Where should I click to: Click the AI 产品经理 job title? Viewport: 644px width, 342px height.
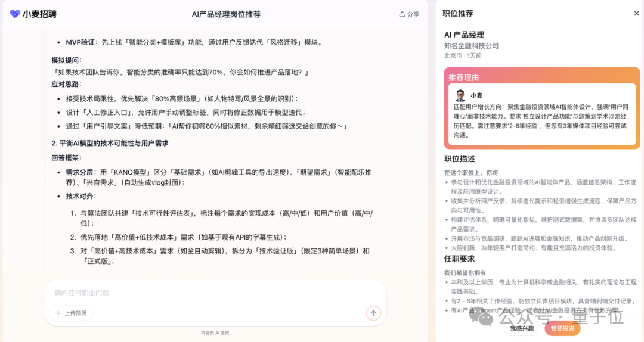464,35
